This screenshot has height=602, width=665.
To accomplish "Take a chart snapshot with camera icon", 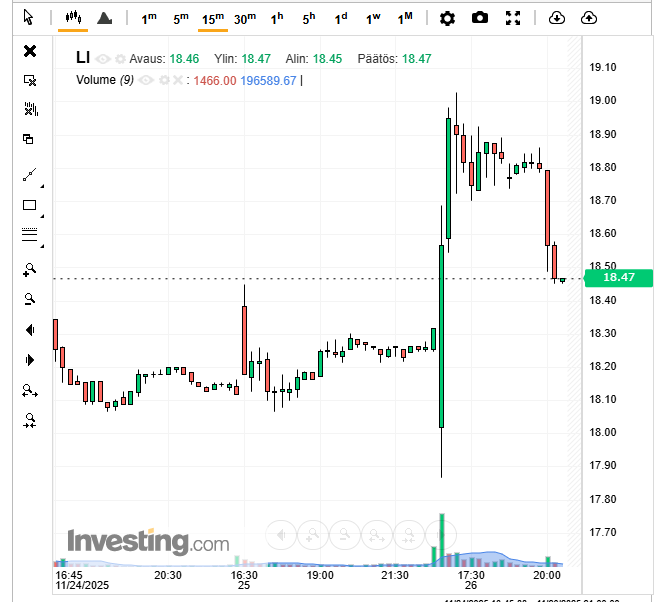I will click(480, 18).
